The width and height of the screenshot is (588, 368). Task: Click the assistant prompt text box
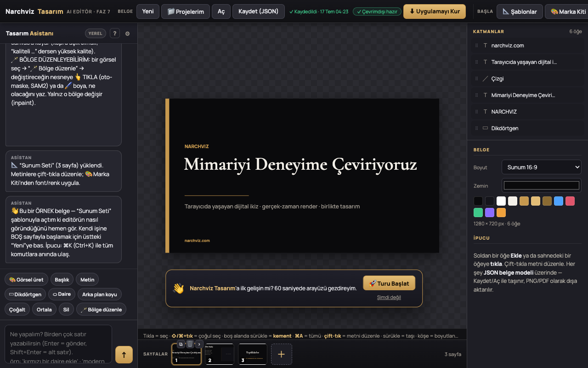[x=58, y=344]
